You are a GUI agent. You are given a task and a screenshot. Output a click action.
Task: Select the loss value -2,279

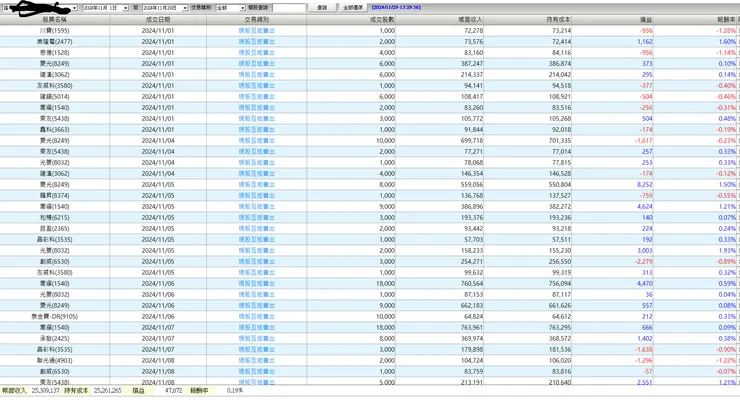[644, 262]
